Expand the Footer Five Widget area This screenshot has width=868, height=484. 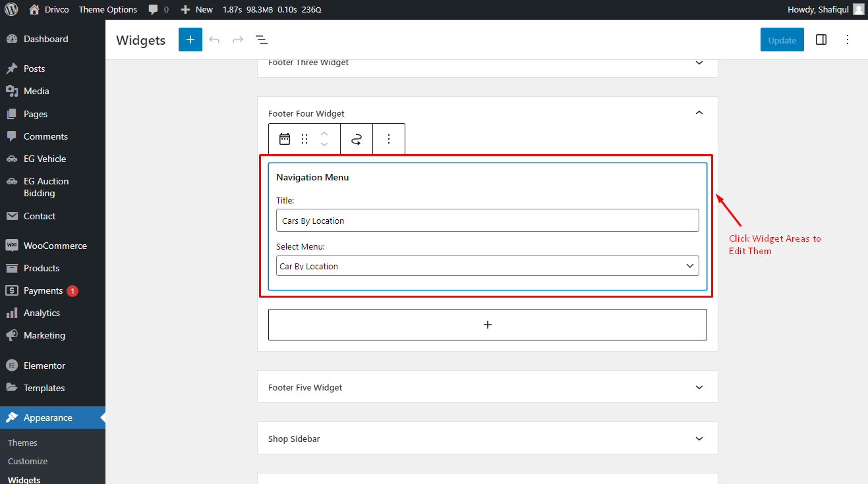[x=699, y=387]
